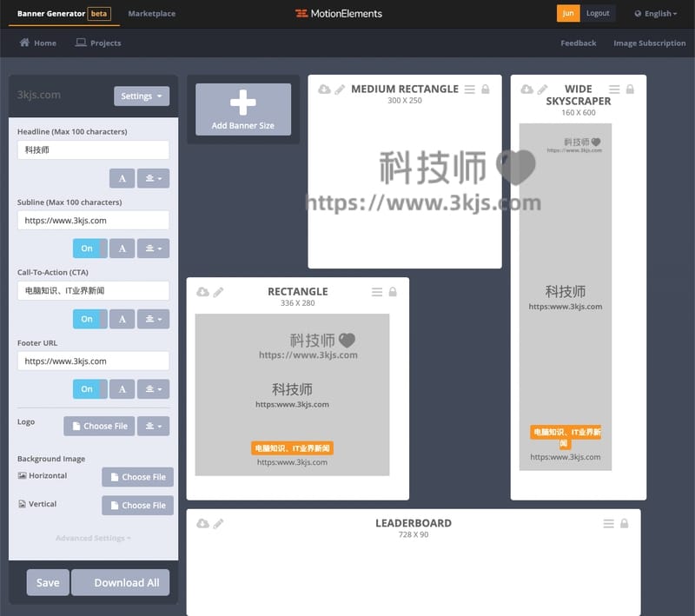Expand Footer URL alignment dropdown

click(154, 389)
